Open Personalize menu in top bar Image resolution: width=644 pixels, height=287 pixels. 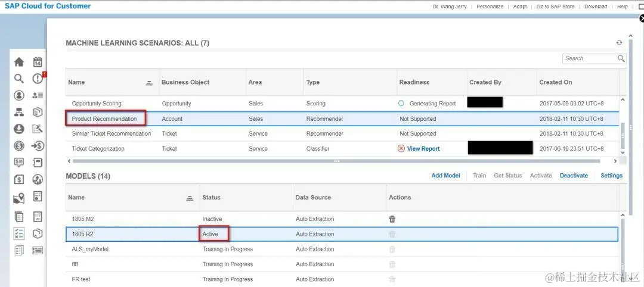click(x=490, y=7)
